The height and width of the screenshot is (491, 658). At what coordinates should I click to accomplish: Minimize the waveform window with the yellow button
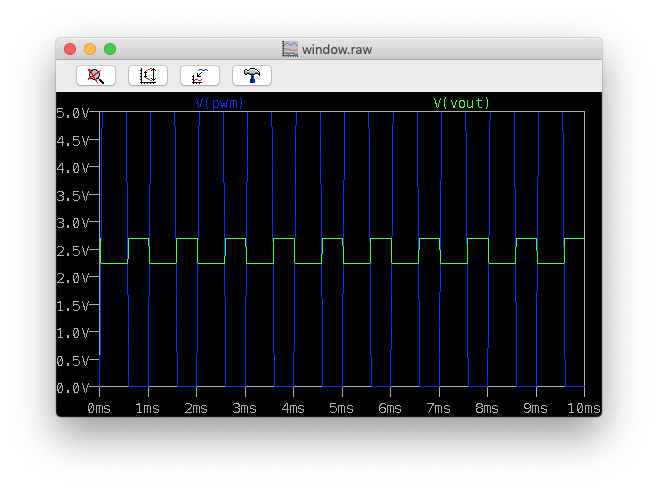pos(90,48)
